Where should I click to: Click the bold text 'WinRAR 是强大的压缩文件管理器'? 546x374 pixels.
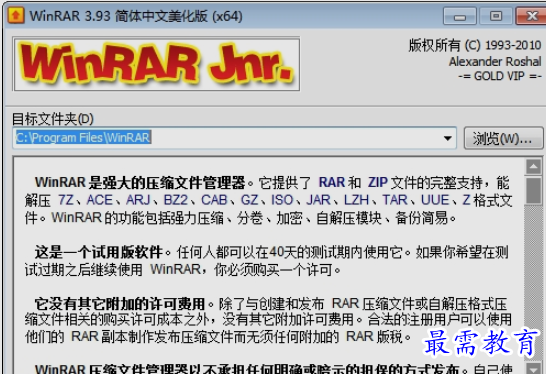click(140, 182)
